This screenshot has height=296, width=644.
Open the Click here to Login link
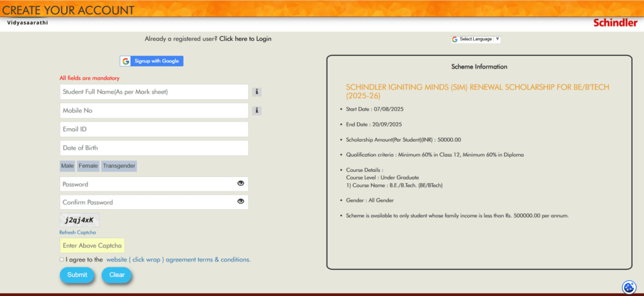[x=245, y=39]
